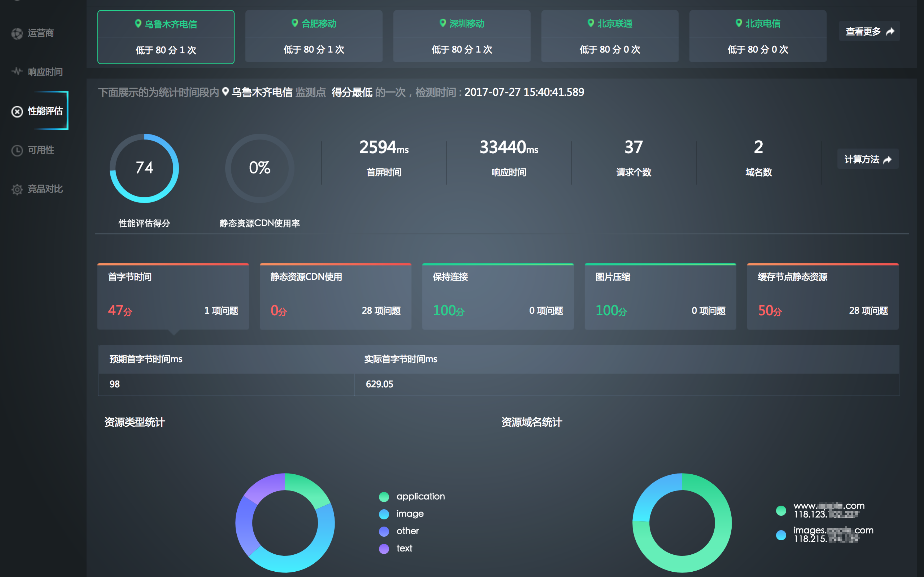The height and width of the screenshot is (577, 924).
Task: Expand the 缓存节点静态资源 score card
Action: pos(822,296)
